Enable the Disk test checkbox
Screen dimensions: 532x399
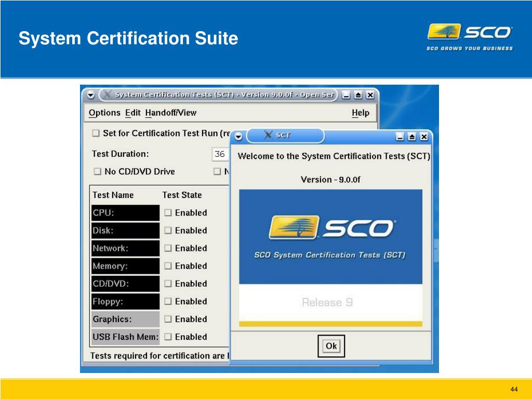168,230
